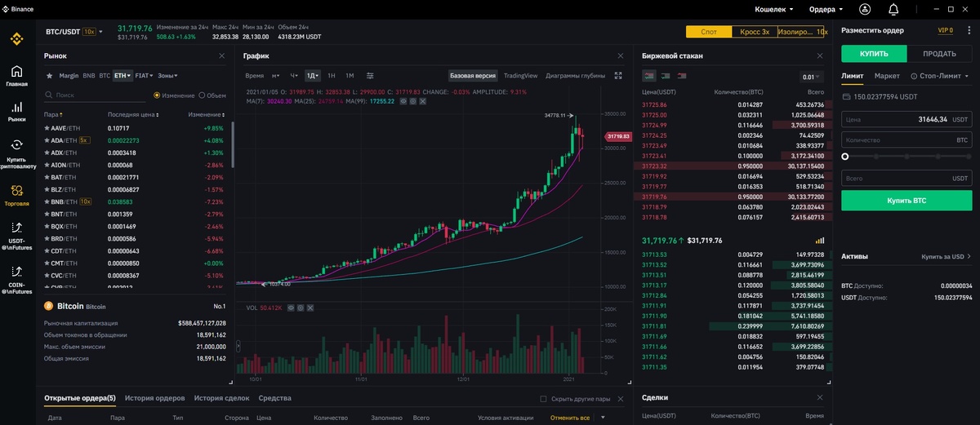Open TradingView chart tab
This screenshot has width=980, height=425.
point(520,75)
